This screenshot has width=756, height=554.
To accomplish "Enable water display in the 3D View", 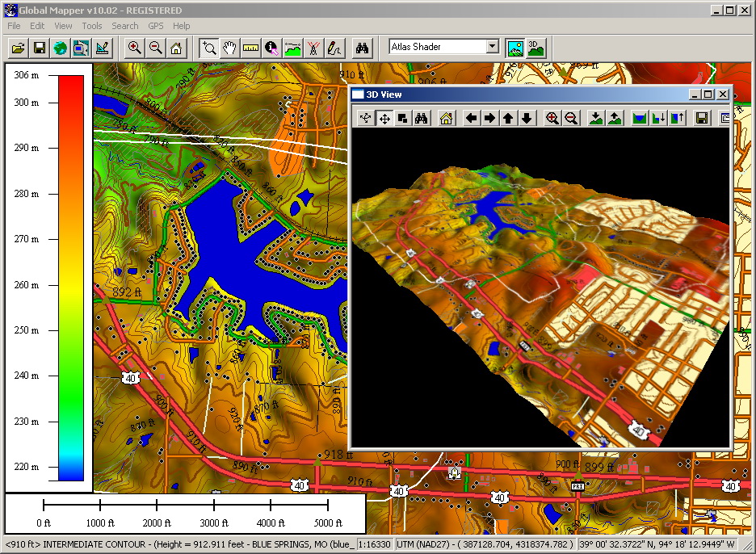I will (638, 117).
